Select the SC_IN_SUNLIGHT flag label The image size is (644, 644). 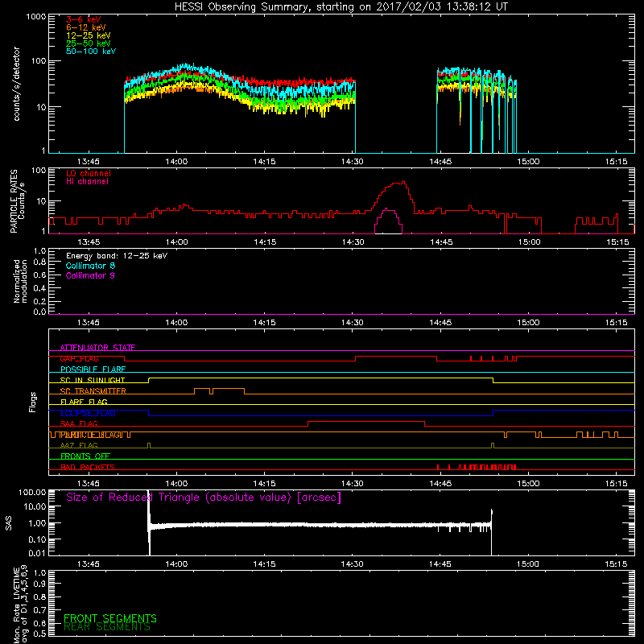(x=93, y=380)
